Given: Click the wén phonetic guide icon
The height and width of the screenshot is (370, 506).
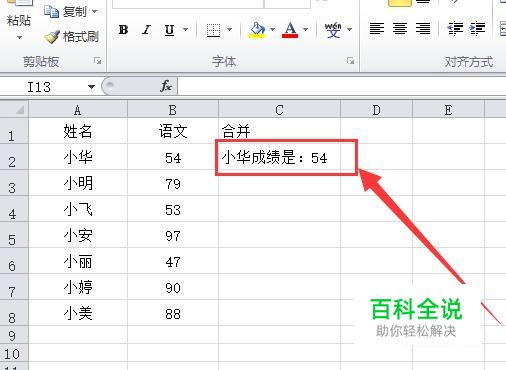Looking at the screenshot, I should click(x=333, y=30).
